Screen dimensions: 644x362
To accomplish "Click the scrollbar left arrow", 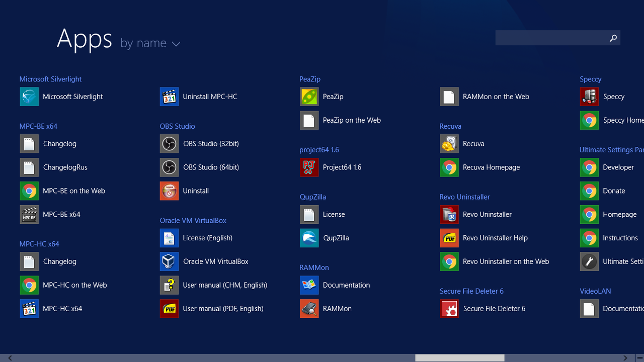I will click(x=10, y=358).
